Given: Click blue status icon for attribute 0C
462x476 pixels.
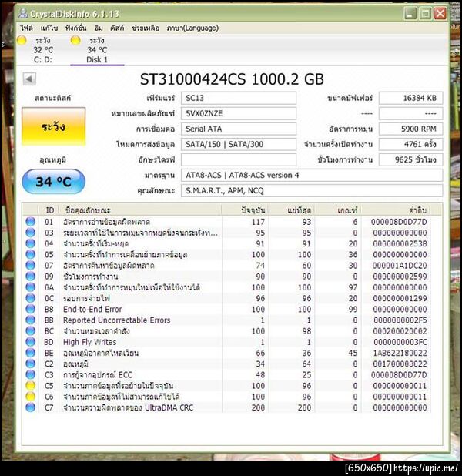Looking at the screenshot, I should pos(30,298).
